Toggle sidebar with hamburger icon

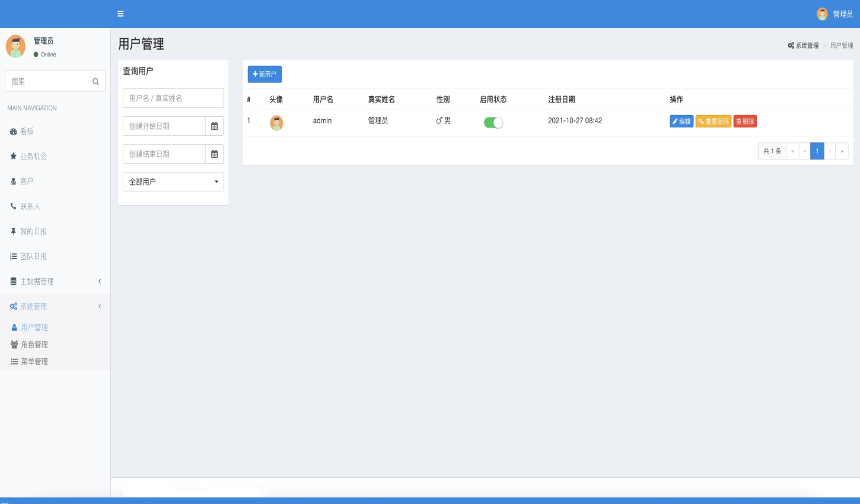(120, 14)
